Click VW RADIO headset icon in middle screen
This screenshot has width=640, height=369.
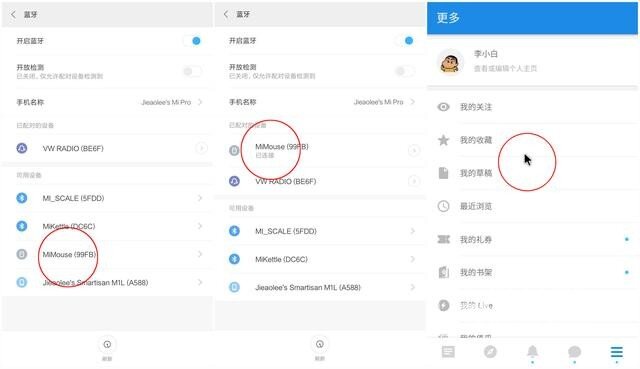234,181
